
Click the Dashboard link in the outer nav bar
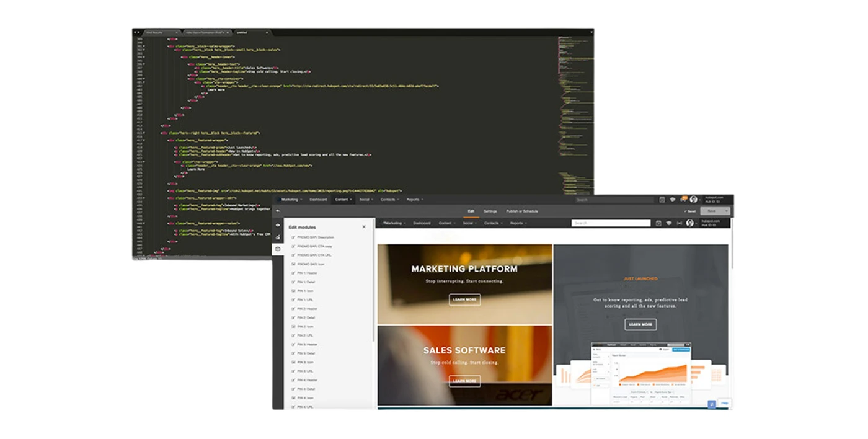(318, 200)
